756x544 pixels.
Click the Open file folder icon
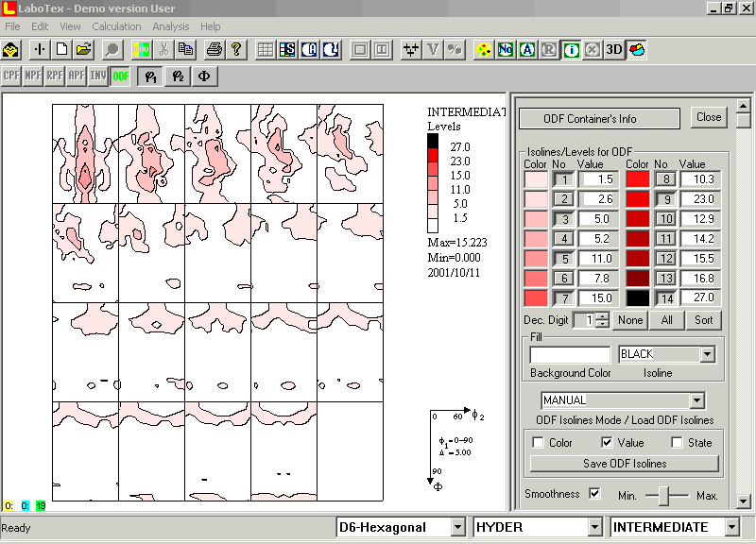(84, 49)
